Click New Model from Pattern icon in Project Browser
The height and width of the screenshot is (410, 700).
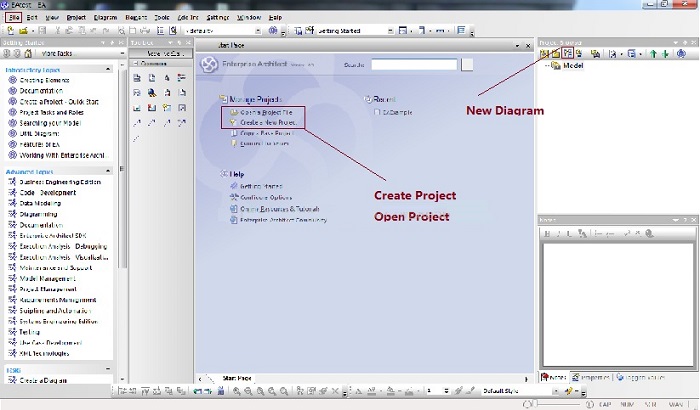click(x=544, y=54)
